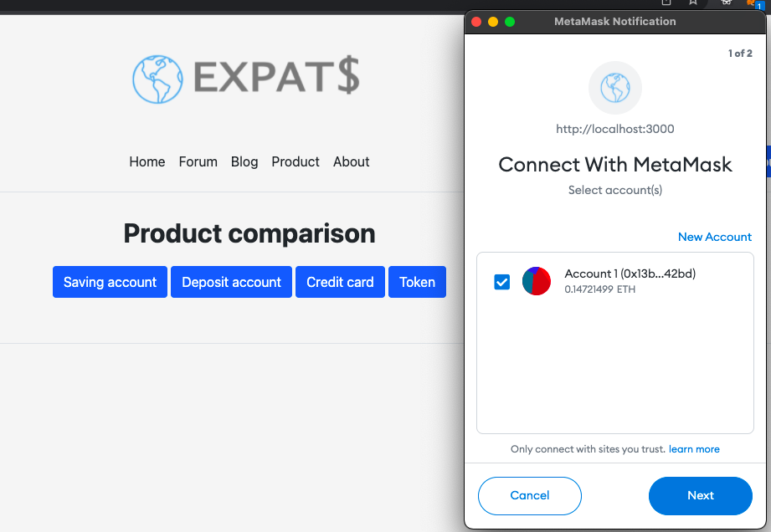Click the browser bookmark star icon
Screen dimensions: 771x532
tap(692, 3)
